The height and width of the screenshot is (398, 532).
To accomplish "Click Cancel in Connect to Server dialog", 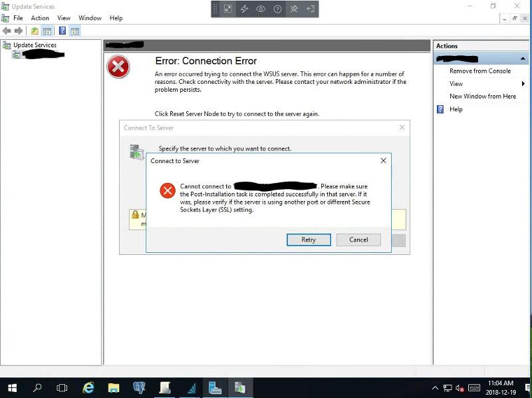I will coord(358,240).
